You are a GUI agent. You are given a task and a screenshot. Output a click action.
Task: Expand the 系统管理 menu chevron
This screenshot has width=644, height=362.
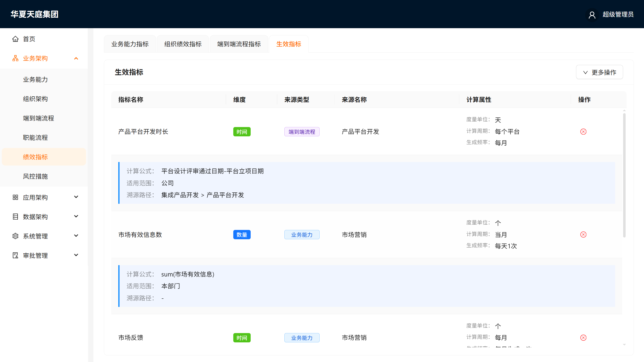[x=76, y=235]
